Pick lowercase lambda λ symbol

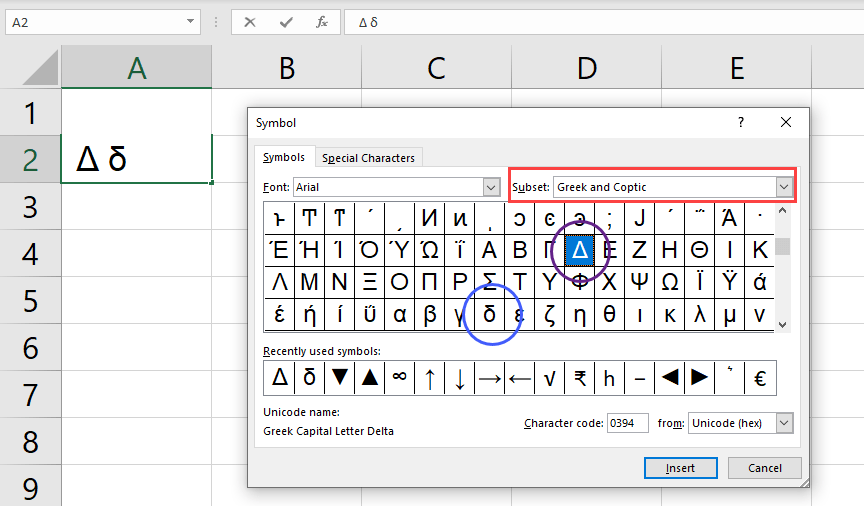pos(699,314)
